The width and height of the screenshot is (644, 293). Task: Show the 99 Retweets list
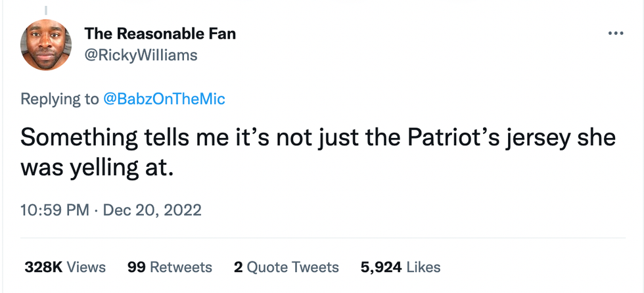click(170, 267)
